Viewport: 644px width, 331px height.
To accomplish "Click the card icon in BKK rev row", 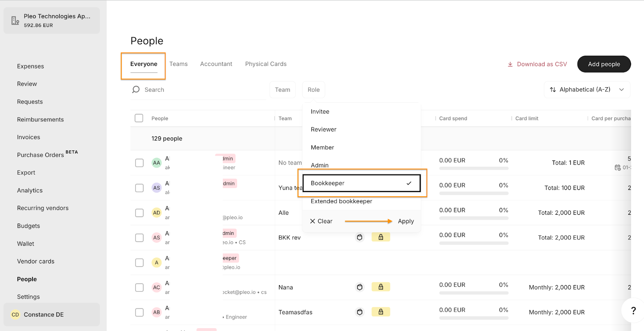I will pos(360,238).
